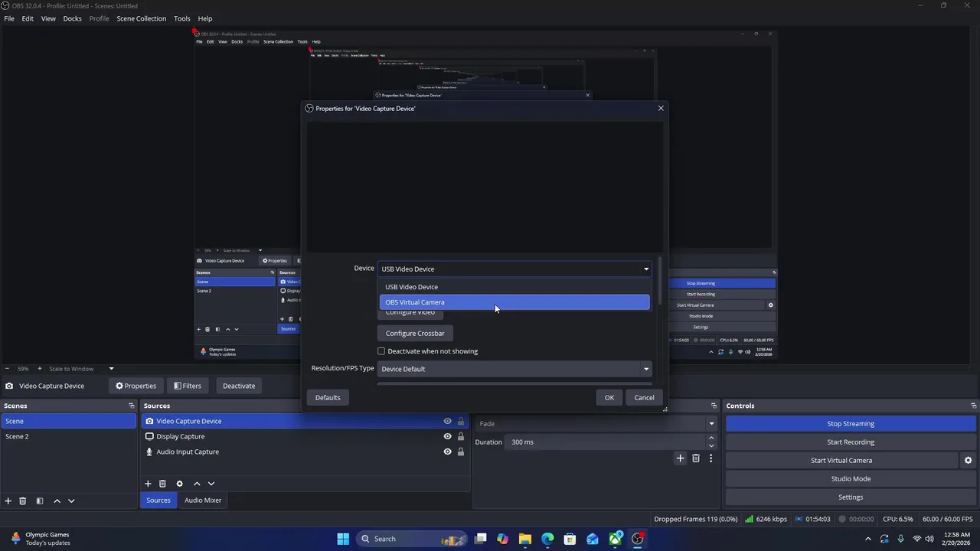Screen dimensions: 980x551
Task: Pop out the Scenes dock icon
Action: click(x=132, y=406)
